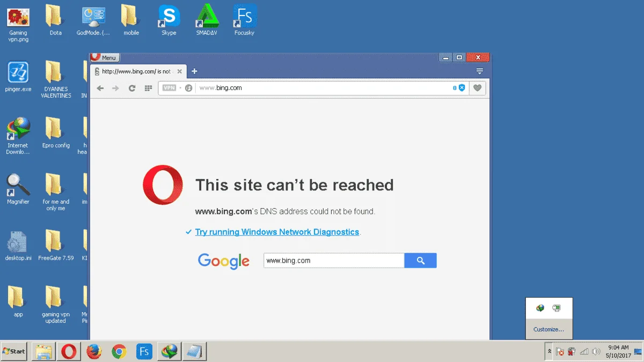Select the Epro config folder

[56, 133]
